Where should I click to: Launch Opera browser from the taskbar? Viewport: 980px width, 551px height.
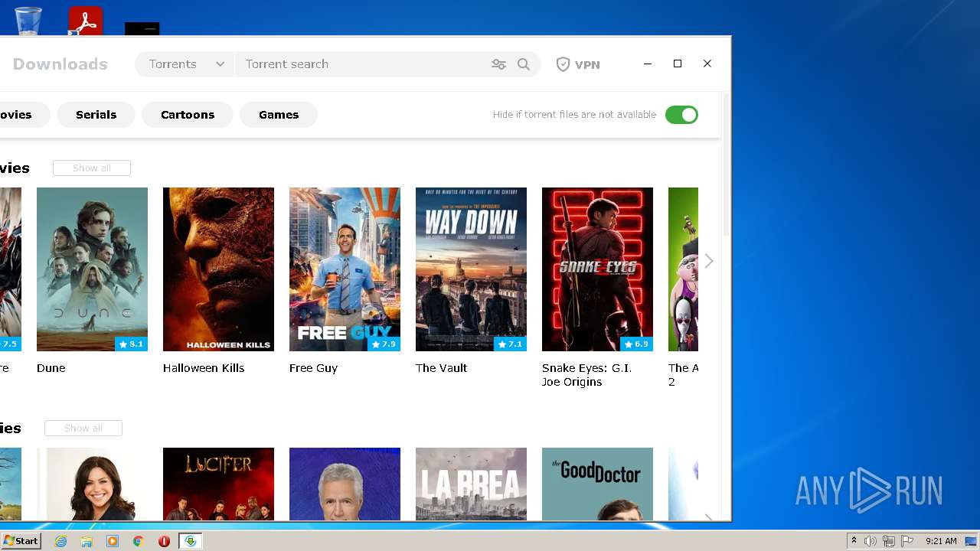click(164, 541)
